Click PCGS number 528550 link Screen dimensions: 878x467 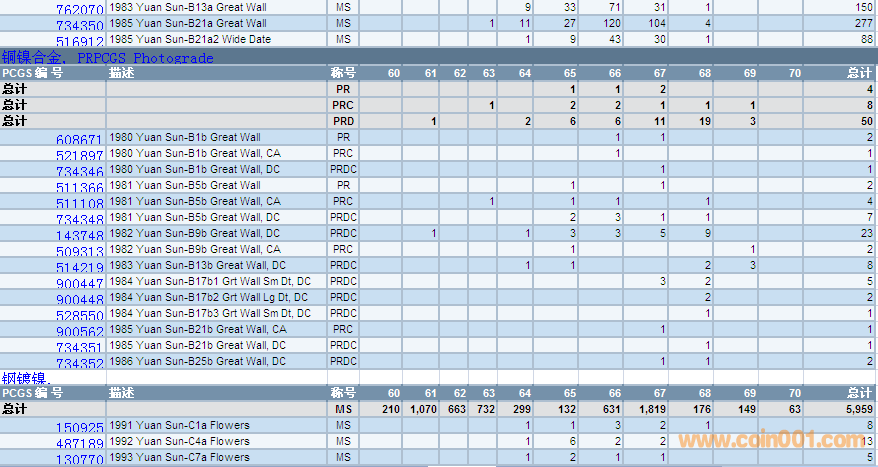point(79,315)
